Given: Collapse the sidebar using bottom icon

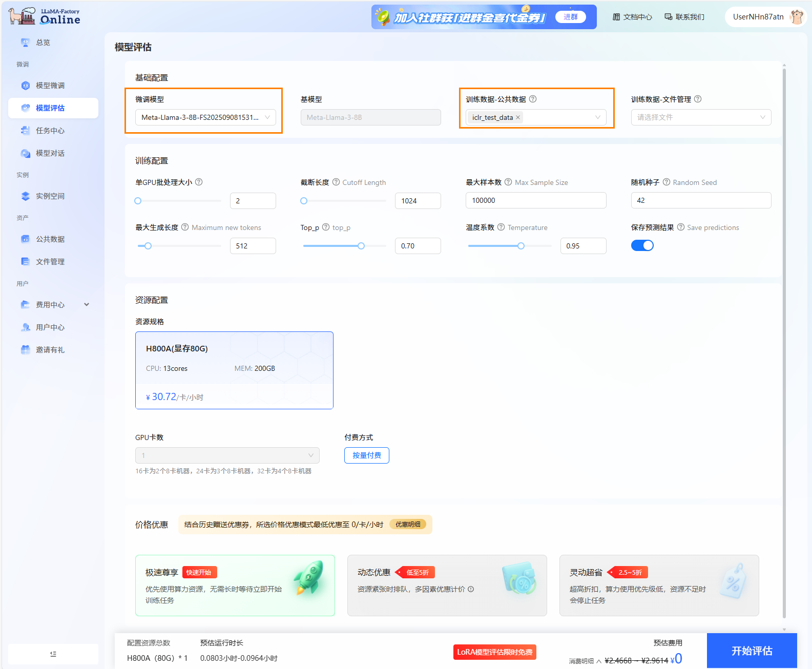Looking at the screenshot, I should 53,654.
